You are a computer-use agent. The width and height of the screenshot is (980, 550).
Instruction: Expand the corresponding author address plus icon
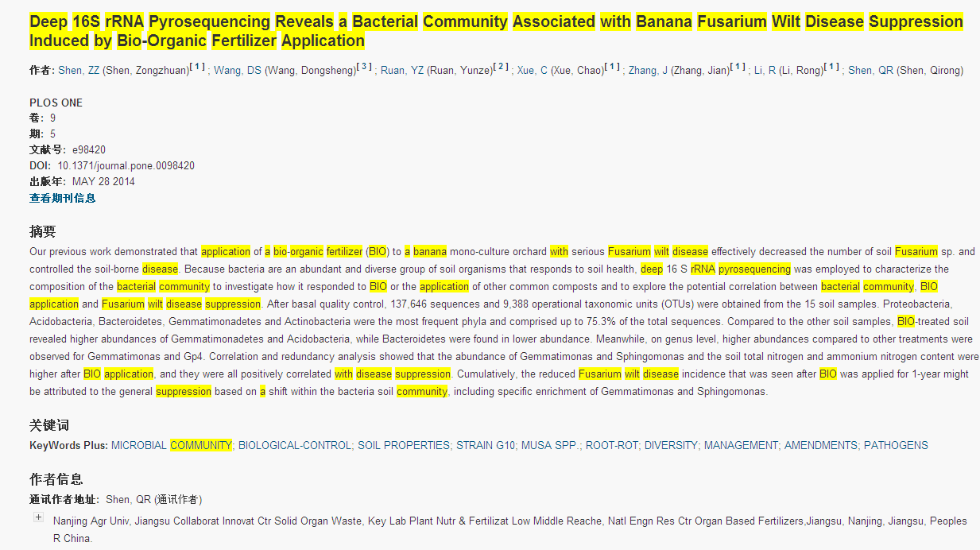[x=38, y=517]
